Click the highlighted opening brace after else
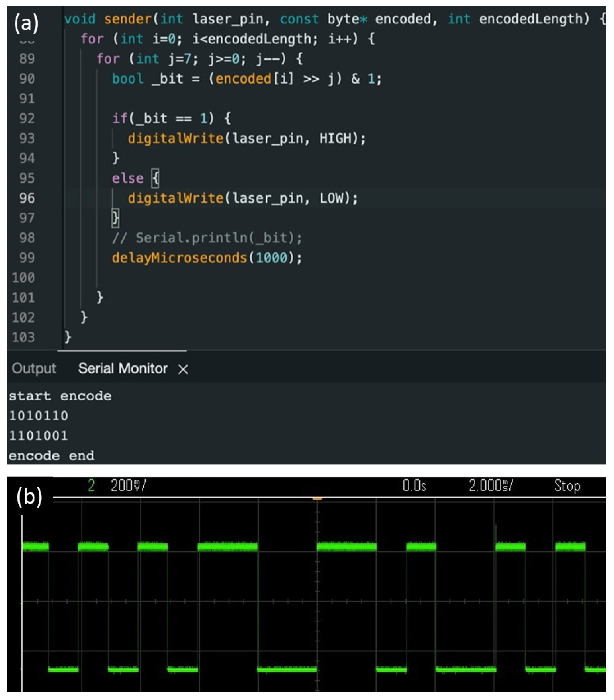 [155, 178]
